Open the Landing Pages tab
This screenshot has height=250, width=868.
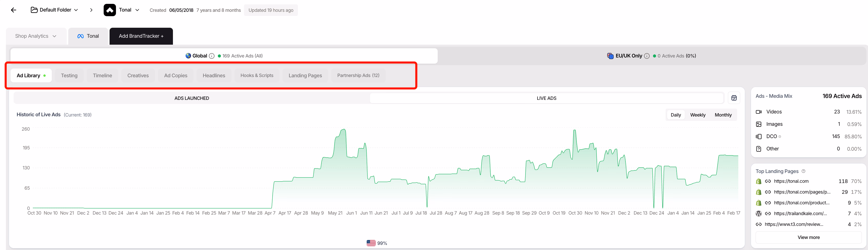(305, 75)
